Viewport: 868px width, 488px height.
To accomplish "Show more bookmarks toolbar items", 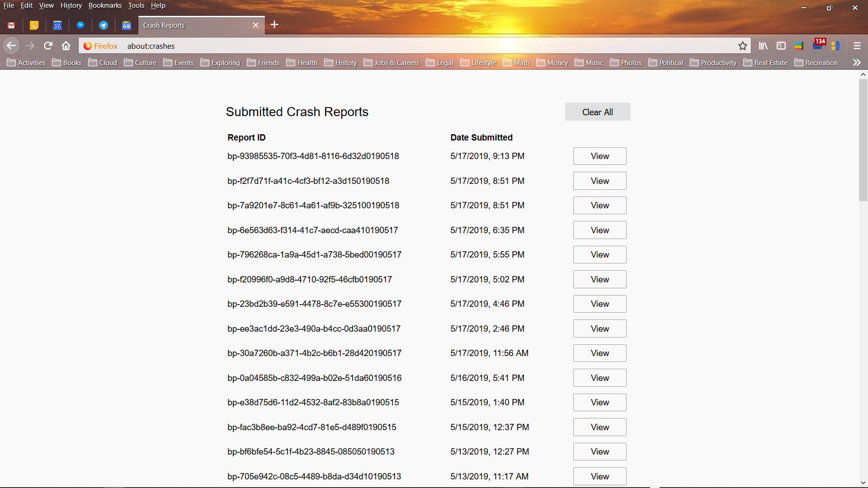I will tap(857, 62).
